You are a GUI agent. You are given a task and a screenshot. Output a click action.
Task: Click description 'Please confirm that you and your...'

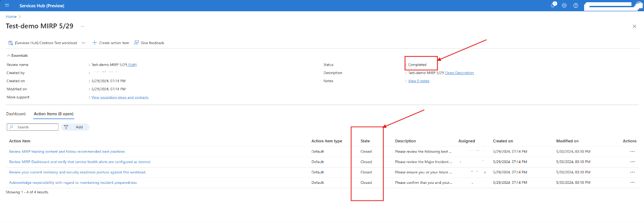tap(423, 182)
